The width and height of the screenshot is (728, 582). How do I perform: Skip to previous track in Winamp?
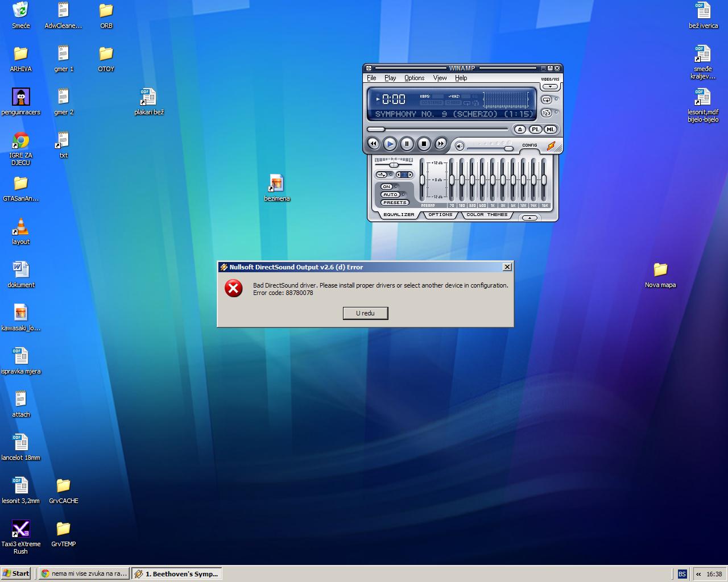click(x=373, y=144)
